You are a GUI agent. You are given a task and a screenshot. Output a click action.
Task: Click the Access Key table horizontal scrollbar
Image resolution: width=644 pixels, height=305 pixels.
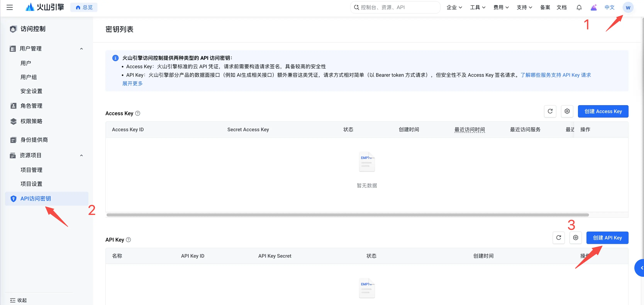point(347,215)
